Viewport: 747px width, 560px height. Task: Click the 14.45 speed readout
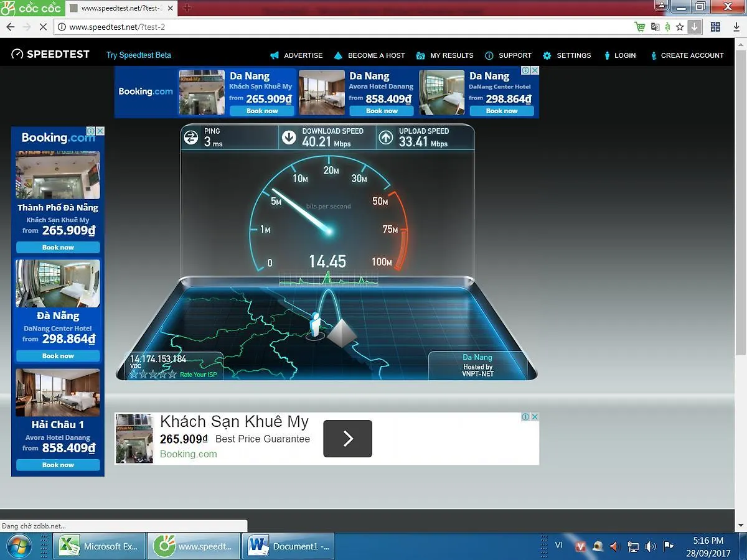[x=327, y=261]
